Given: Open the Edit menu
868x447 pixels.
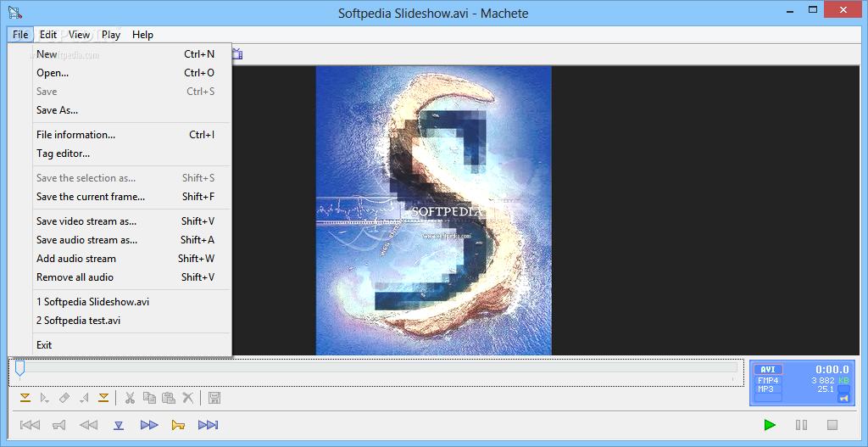Looking at the screenshot, I should tap(48, 34).
